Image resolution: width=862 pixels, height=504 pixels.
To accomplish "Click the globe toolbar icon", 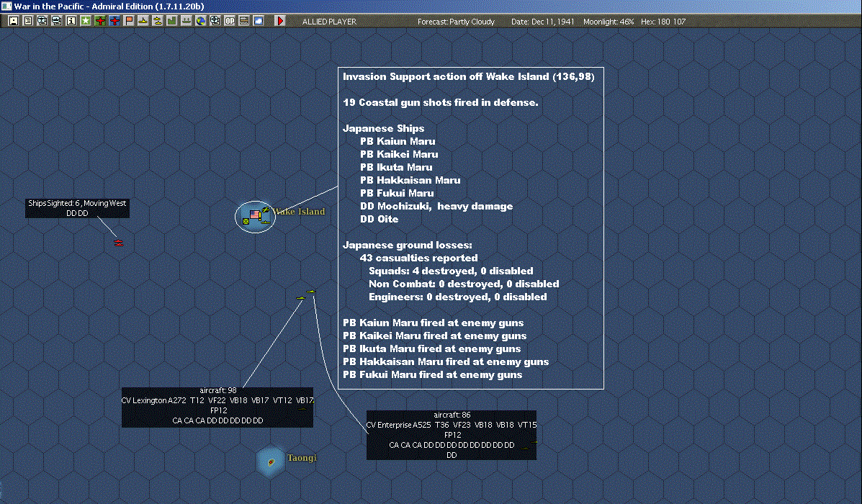I will point(201,21).
